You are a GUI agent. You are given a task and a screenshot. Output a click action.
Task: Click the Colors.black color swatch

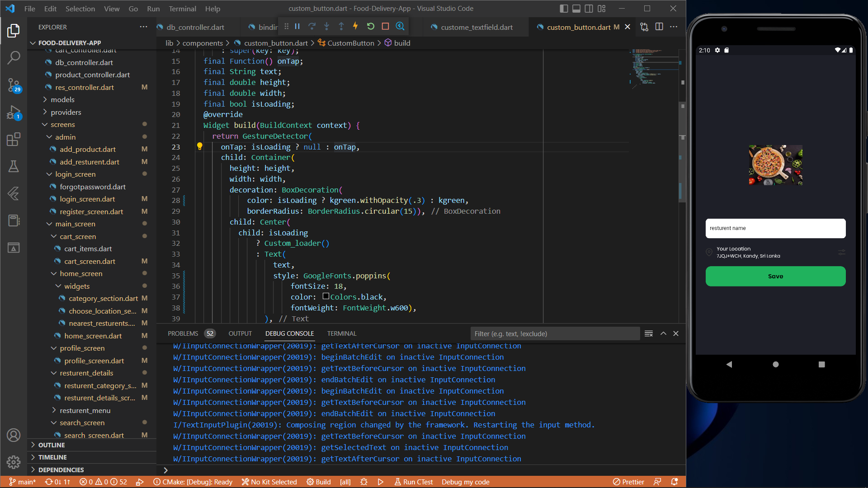[x=325, y=296]
